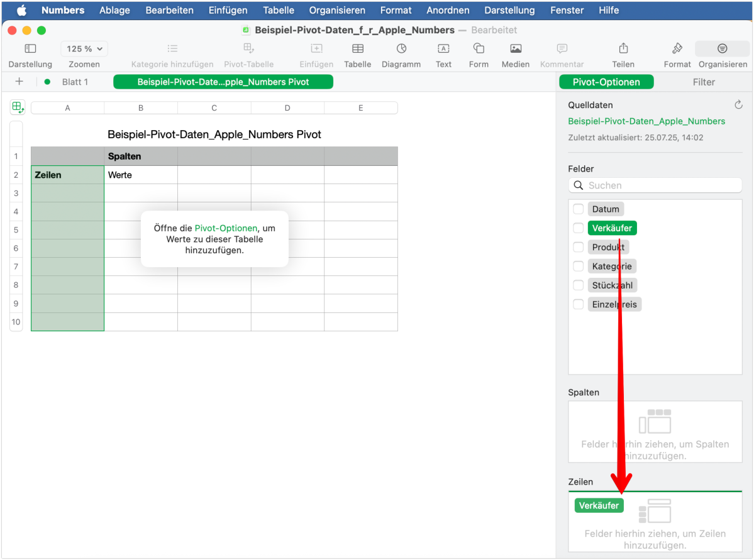Open the Beispiel-Pivot-Daten_Apple_Numbers source link
This screenshot has height=560, width=754.
point(646,121)
